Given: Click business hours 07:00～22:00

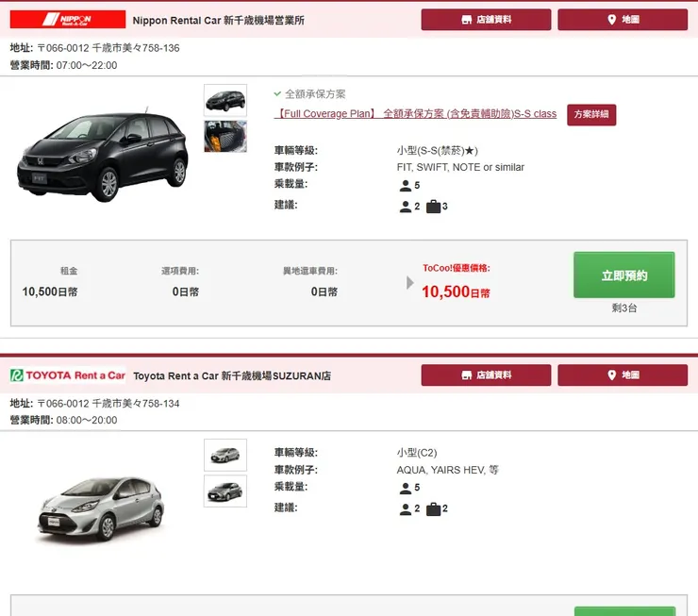Looking at the screenshot, I should pos(87,65).
